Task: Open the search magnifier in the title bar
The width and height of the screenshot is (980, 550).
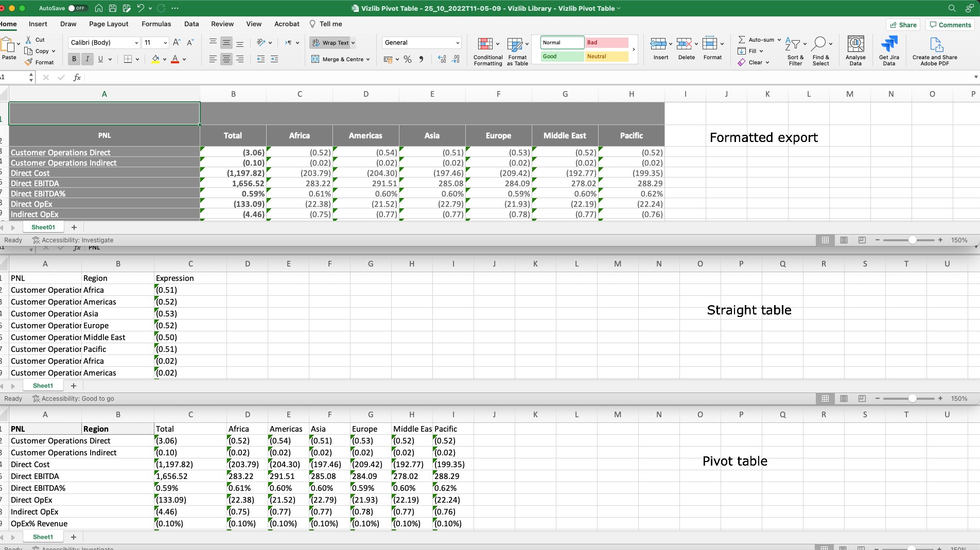Action: coord(952,8)
